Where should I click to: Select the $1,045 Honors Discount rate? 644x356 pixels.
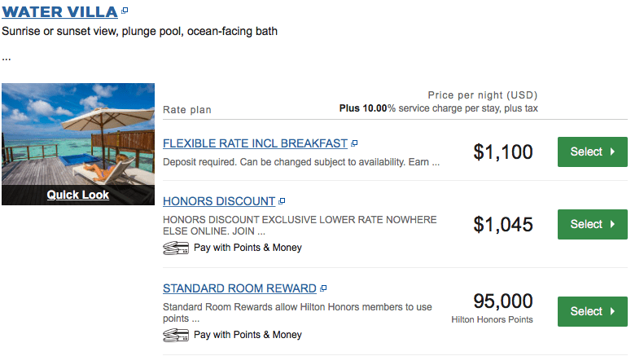(592, 224)
